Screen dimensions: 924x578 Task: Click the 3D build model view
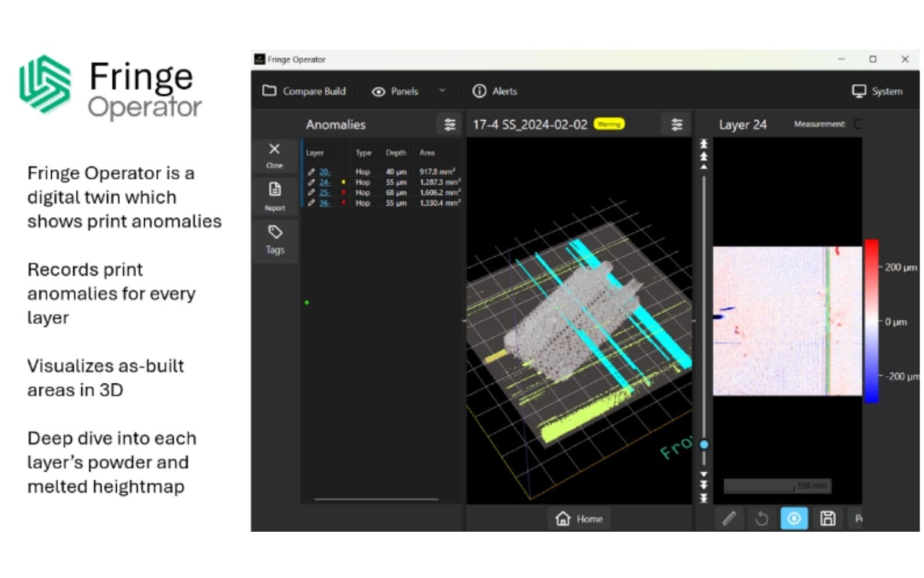pos(579,321)
